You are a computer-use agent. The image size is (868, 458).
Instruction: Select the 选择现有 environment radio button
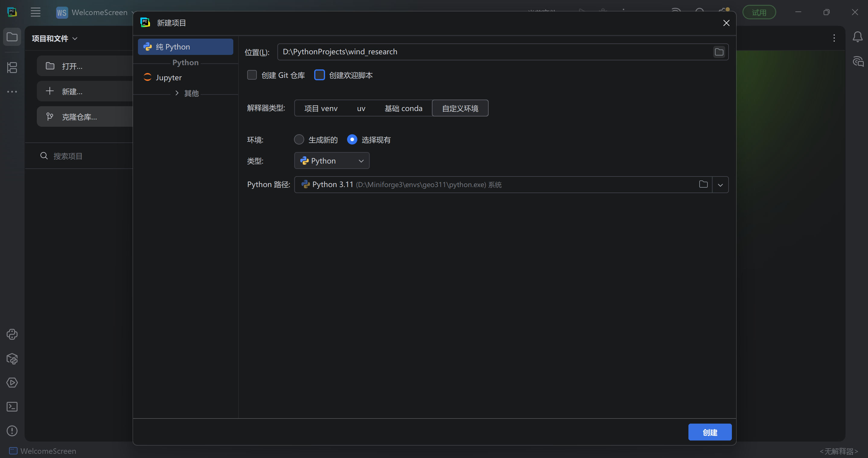pyautogui.click(x=352, y=139)
